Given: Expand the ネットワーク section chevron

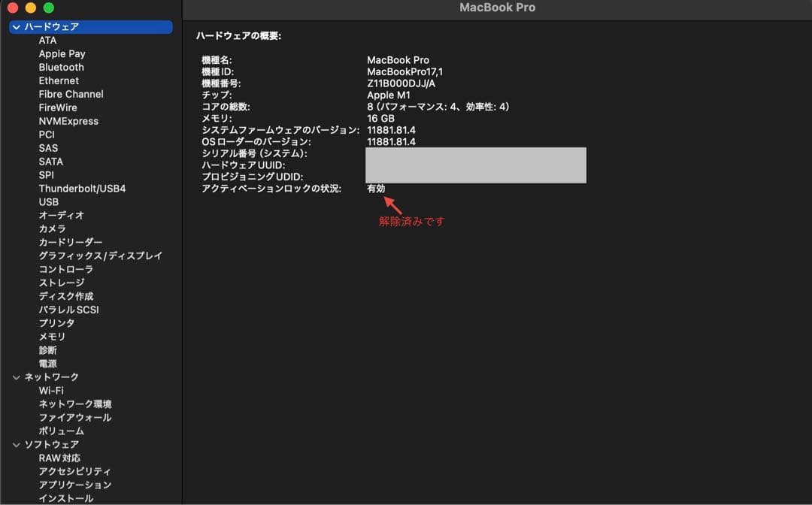Looking at the screenshot, I should pos(16,376).
